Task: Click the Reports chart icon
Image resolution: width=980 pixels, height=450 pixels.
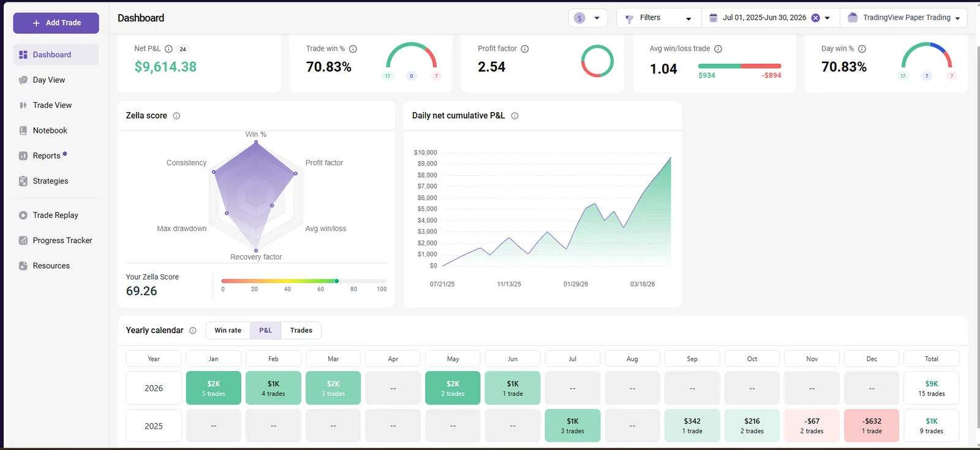Action: (x=23, y=156)
